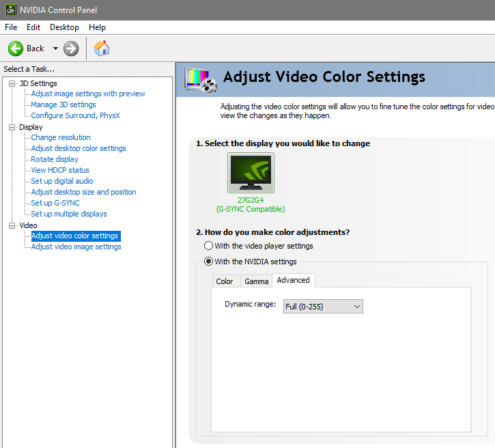Collapse the Display tree node
The height and width of the screenshot is (448, 495).
pyautogui.click(x=12, y=127)
